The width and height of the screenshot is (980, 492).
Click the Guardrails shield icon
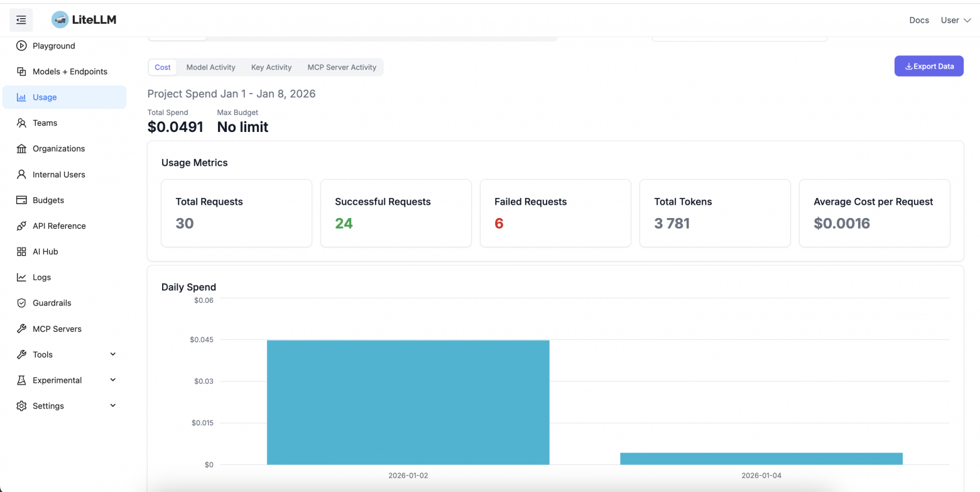[x=21, y=303]
